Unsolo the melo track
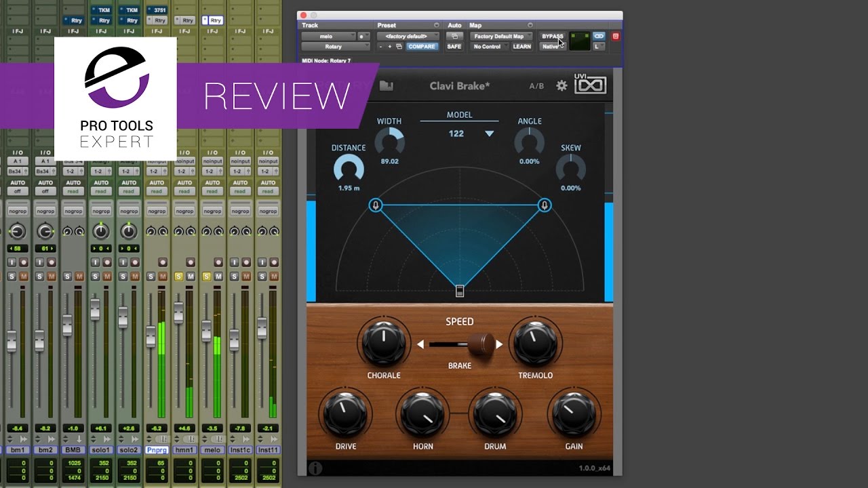This screenshot has width=868, height=488. point(207,277)
